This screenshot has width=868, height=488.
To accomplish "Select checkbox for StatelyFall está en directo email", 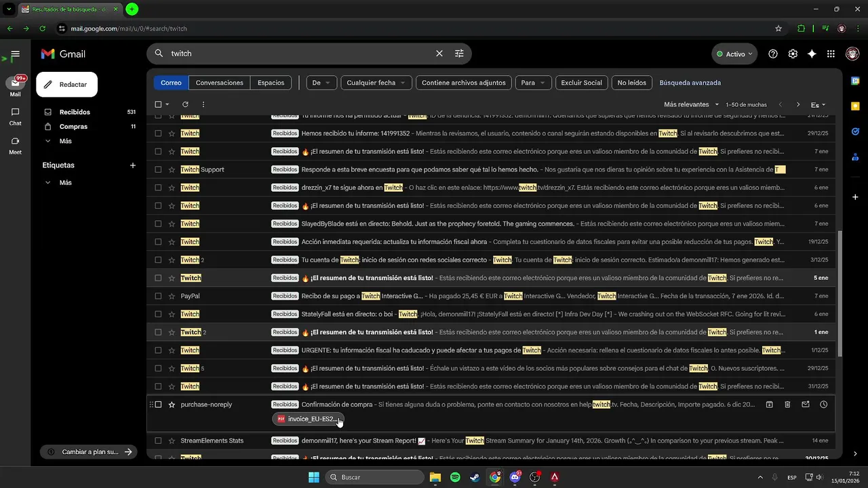I will click(158, 314).
